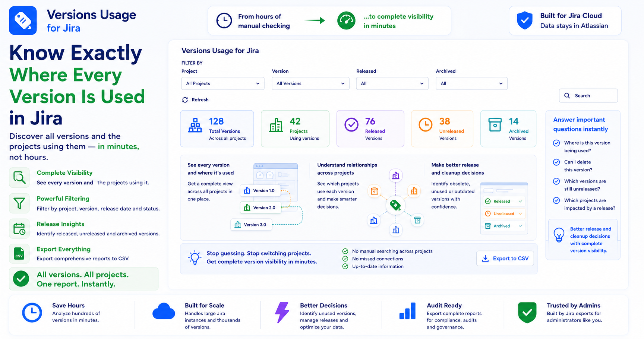Click the lightbulb icon beside Better release
This screenshot has height=339, width=644.
coord(559,235)
